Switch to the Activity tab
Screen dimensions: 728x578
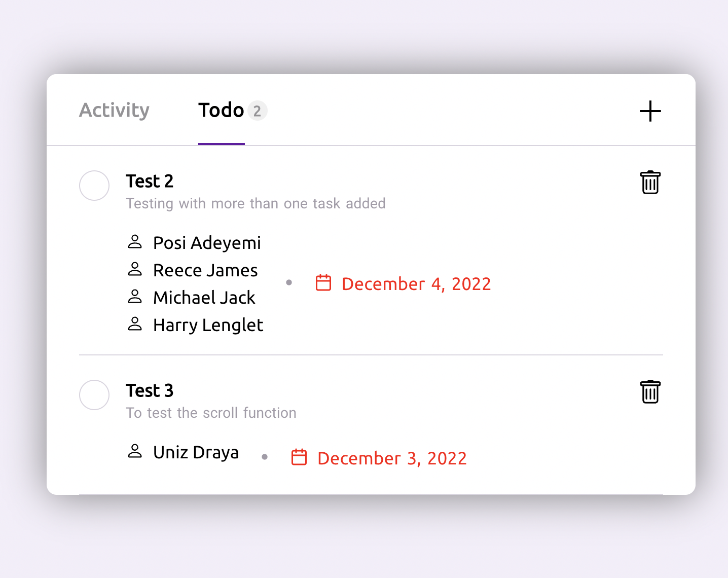[x=115, y=110]
